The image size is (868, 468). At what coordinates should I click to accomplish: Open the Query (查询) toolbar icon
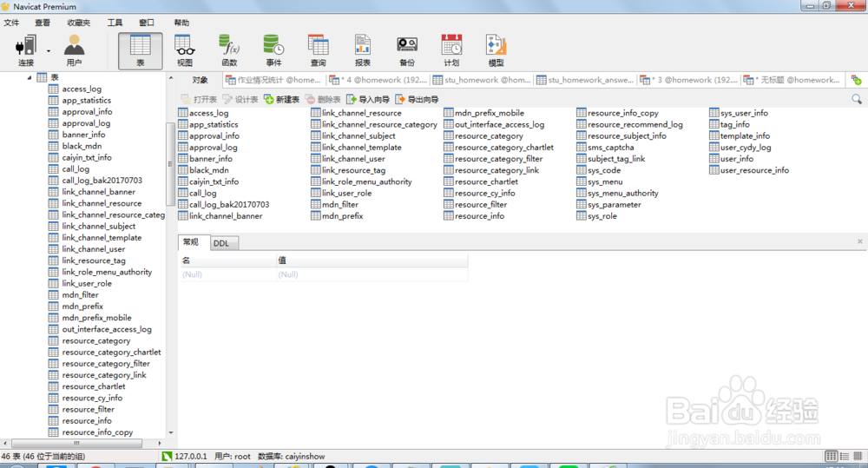click(318, 50)
